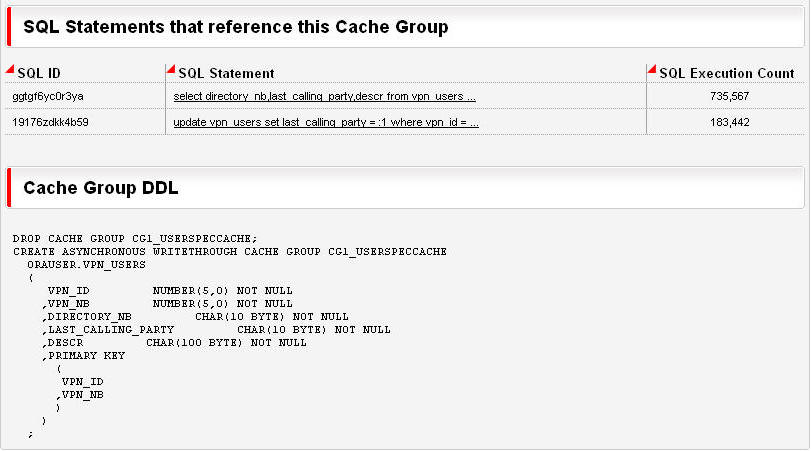Click the red triangle beside SQL Execution Count
The image size is (811, 451).
click(652, 69)
